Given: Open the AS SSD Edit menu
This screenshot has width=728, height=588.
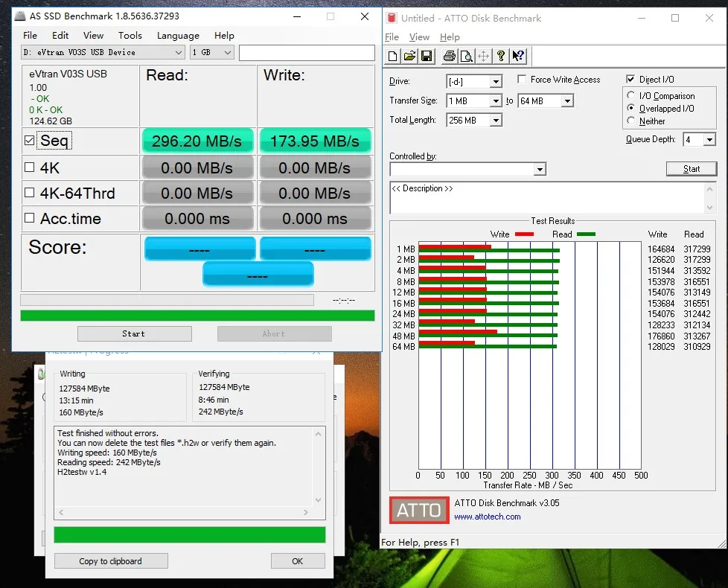Looking at the screenshot, I should (x=60, y=35).
